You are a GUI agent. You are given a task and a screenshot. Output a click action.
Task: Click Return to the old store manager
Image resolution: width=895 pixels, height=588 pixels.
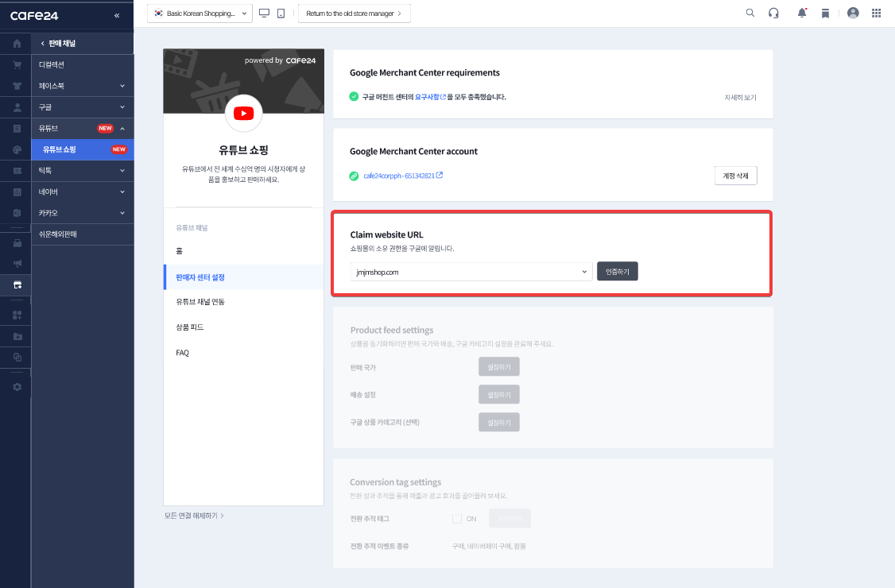point(354,14)
